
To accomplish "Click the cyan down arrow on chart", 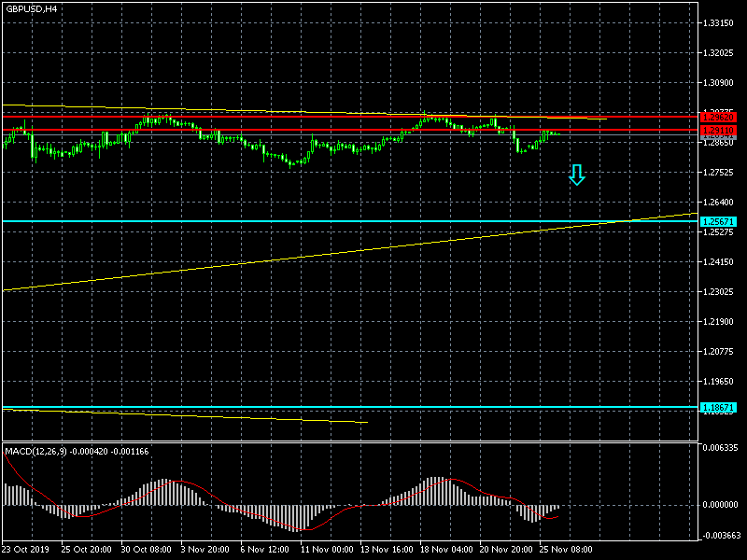I will [577, 175].
